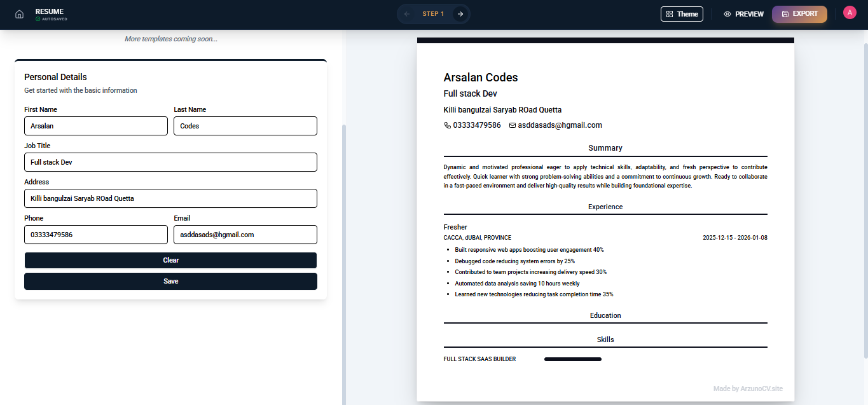Image resolution: width=868 pixels, height=405 pixels.
Task: Click the skill level bar for Full Stack SaaS Builder
Action: (573, 359)
